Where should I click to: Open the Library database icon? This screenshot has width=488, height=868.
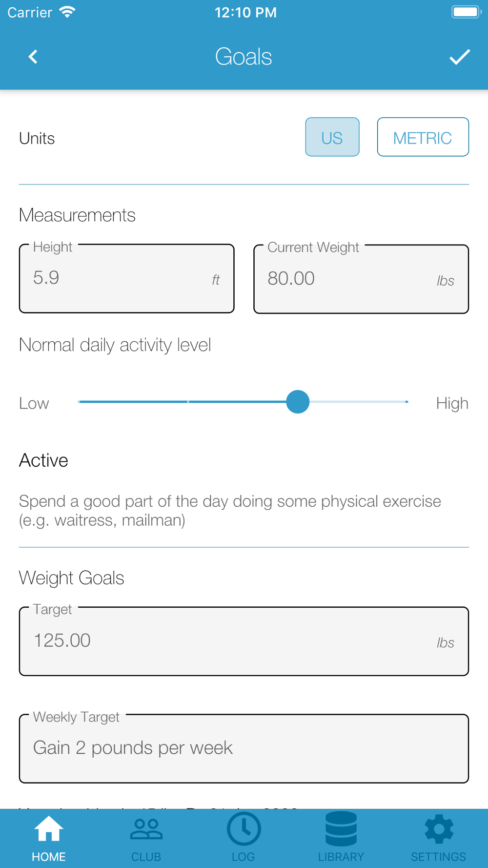(341, 828)
